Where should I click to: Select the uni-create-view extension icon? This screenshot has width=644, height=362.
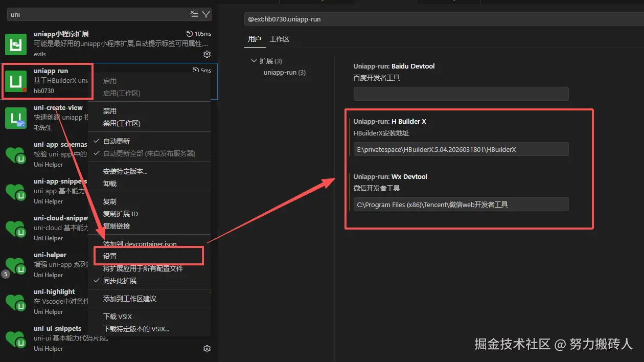(16, 118)
